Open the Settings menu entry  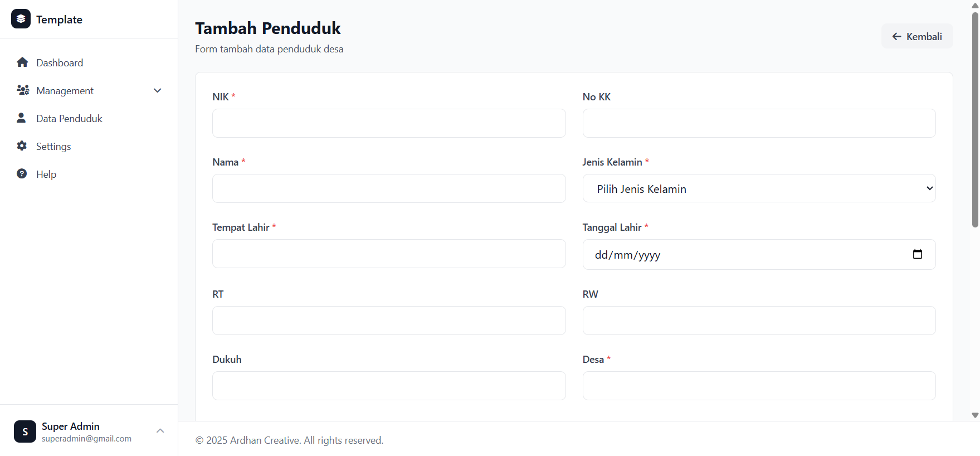coord(53,145)
